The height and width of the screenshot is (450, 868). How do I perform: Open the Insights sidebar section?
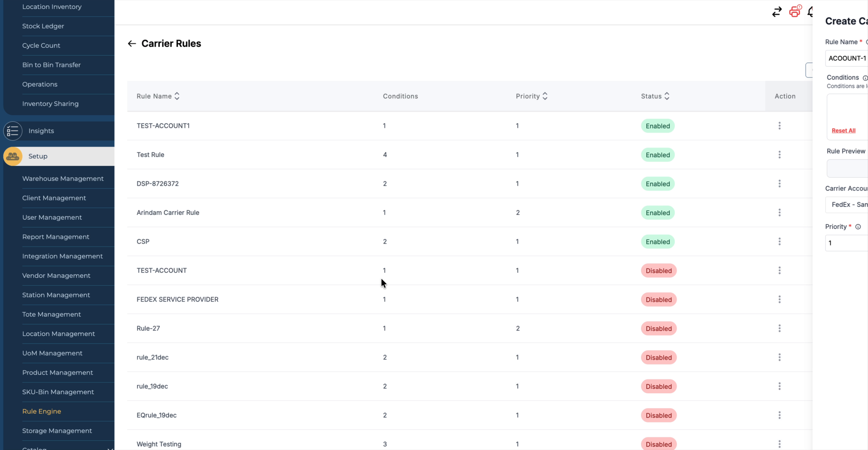pos(41,131)
